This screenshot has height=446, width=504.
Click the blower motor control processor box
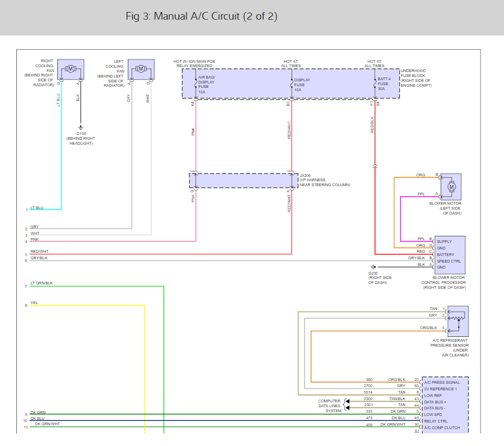click(449, 255)
